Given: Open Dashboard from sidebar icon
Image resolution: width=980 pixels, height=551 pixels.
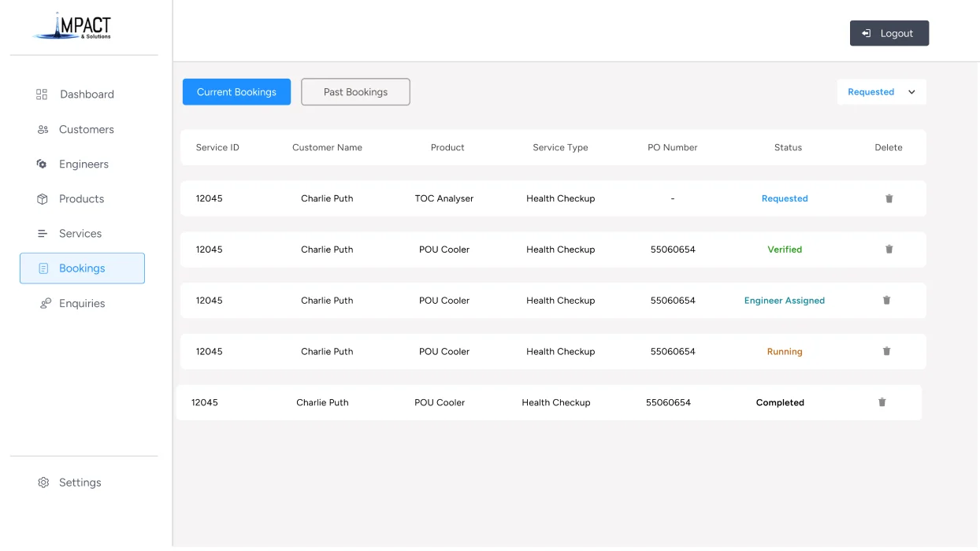Looking at the screenshot, I should pyautogui.click(x=42, y=94).
